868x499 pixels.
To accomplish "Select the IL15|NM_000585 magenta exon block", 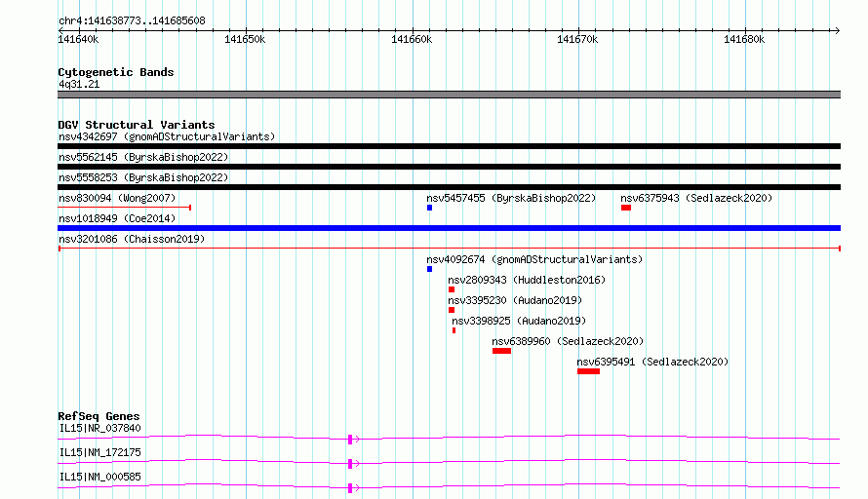I will [x=350, y=488].
